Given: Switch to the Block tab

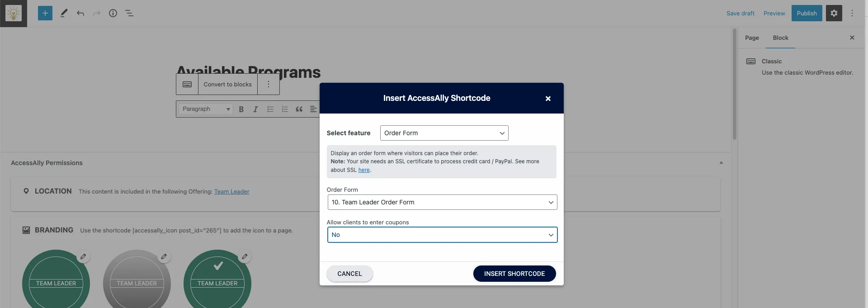Looking at the screenshot, I should point(780,38).
